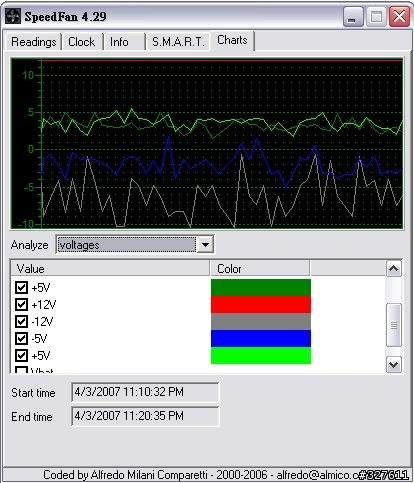Screen dimensions: 414x483
Task: Click the bright green color swatch
Action: pos(261,356)
